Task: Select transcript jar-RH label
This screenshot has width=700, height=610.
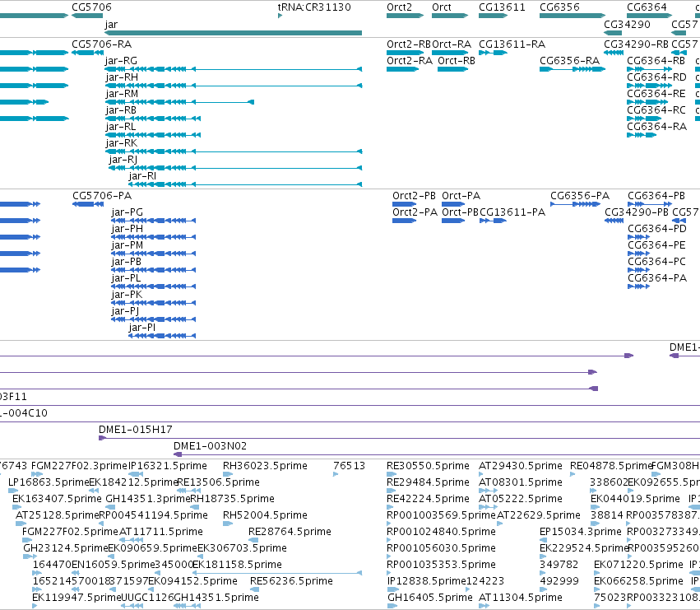Action: (122, 77)
